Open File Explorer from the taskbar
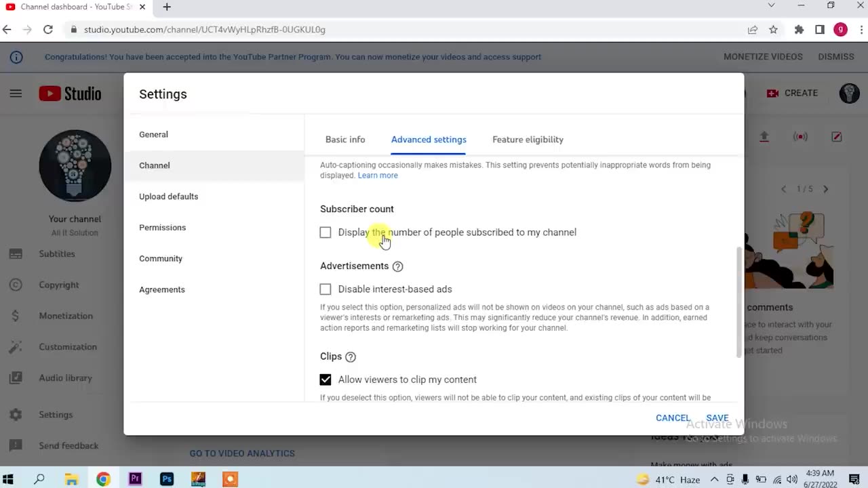Screen dimensions: 868x488 (71, 479)
